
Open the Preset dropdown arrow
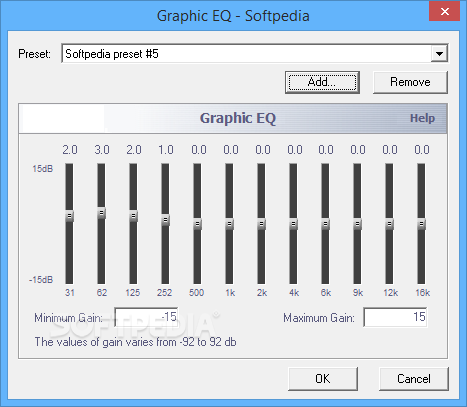[x=439, y=54]
